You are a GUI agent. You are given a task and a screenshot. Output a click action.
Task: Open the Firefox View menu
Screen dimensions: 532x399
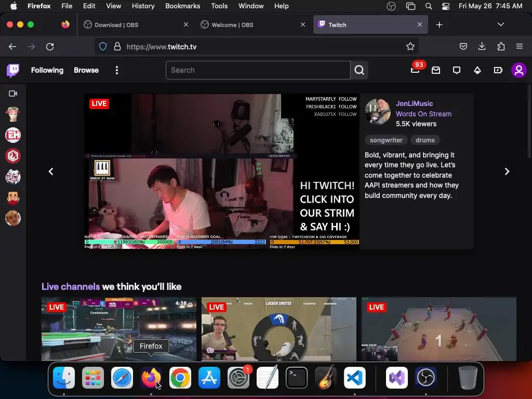point(113,6)
